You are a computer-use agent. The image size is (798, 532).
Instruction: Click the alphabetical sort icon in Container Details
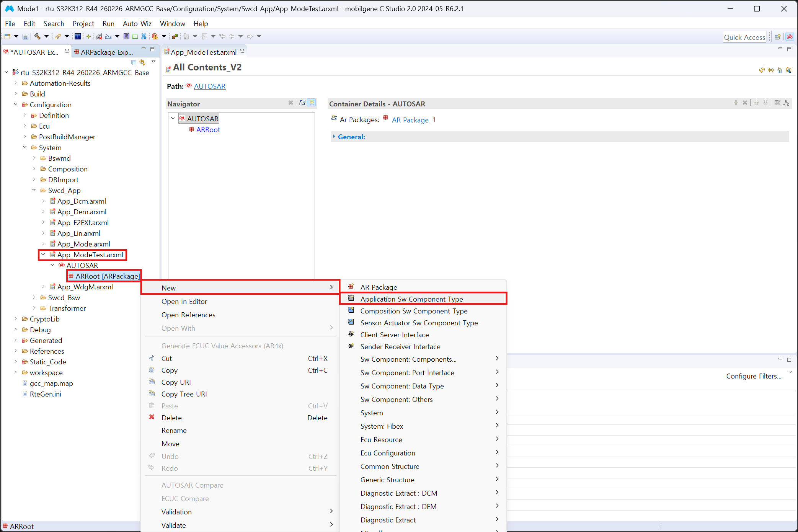(x=787, y=103)
